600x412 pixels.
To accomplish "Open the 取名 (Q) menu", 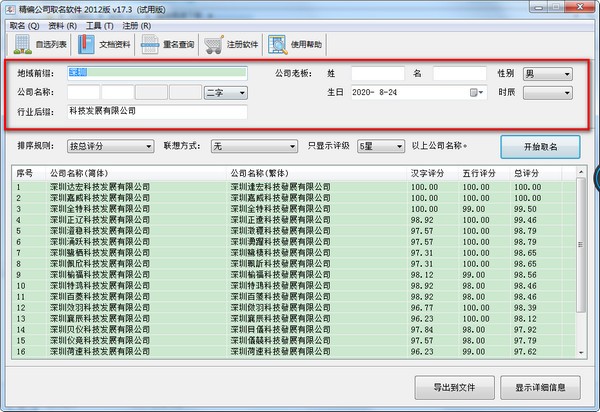I will coord(24,26).
